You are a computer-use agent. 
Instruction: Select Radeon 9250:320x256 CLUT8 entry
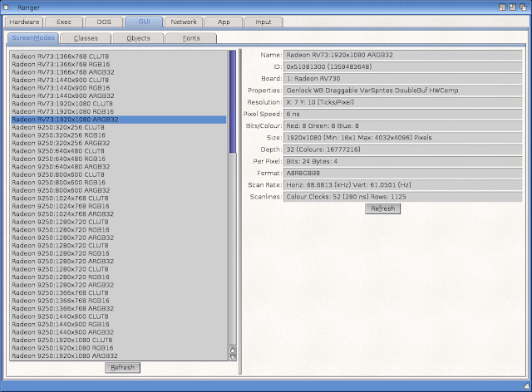(119, 127)
